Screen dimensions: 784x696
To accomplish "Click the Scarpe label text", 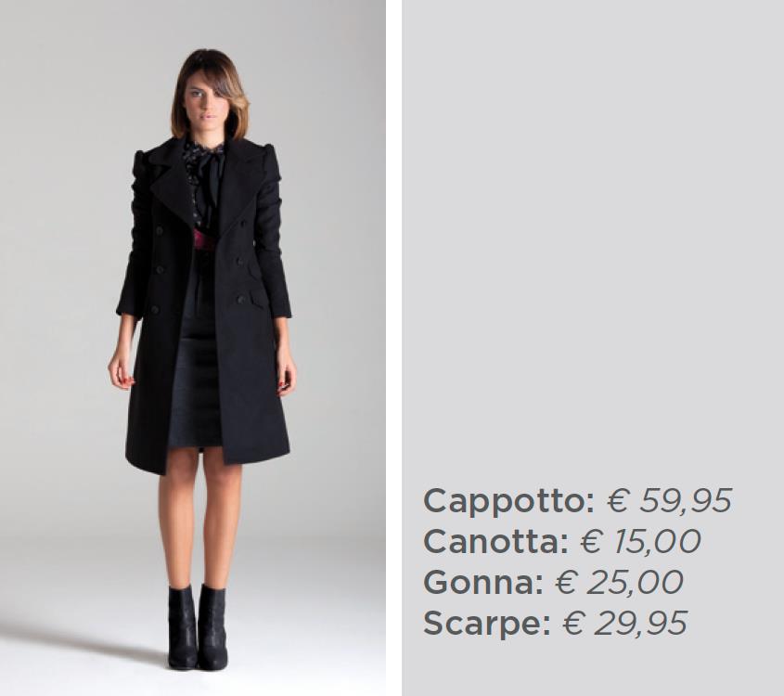I will pos(486,624).
